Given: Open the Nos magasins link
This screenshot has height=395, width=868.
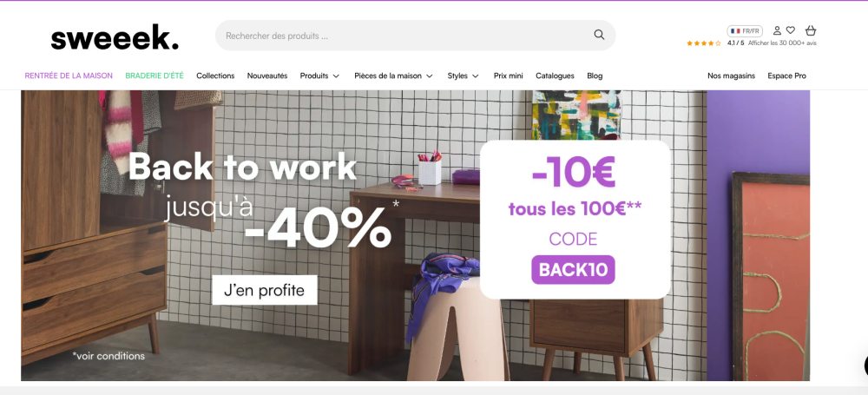Looking at the screenshot, I should tap(731, 76).
